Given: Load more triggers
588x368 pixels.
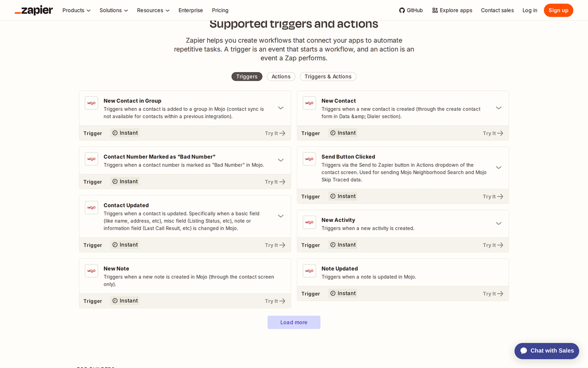Looking at the screenshot, I should [x=294, y=322].
